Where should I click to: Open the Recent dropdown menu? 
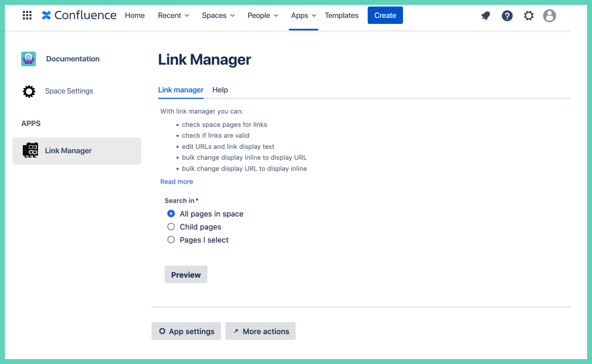(x=173, y=16)
